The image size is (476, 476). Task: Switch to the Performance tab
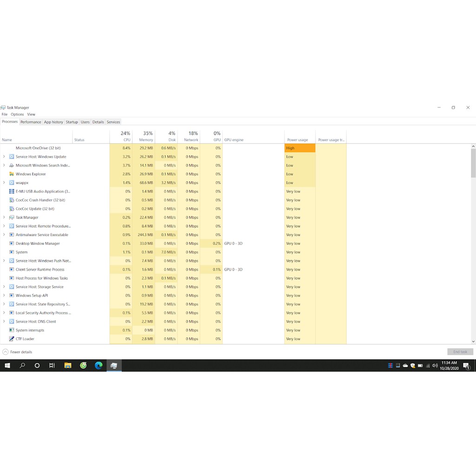[31, 122]
